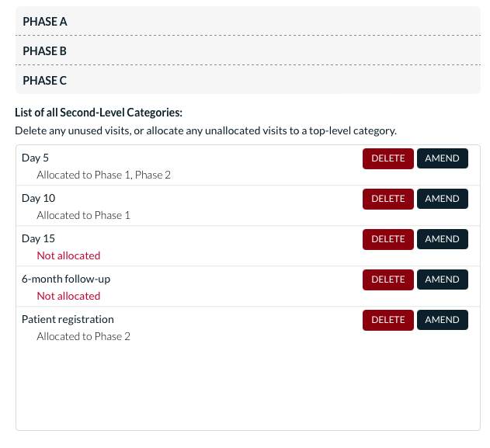
Task: Click Not allocated under Day 15
Action: [68, 255]
